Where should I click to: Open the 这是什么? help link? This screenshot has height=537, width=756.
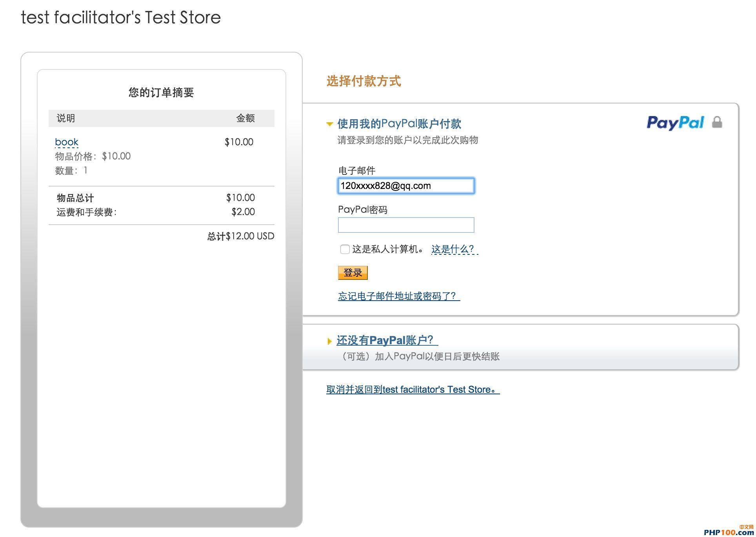coord(454,249)
